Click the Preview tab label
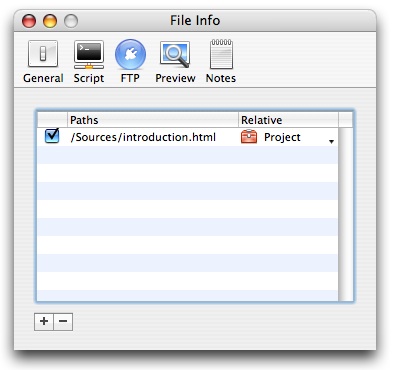Screen dimensions: 396x370 tap(175, 78)
